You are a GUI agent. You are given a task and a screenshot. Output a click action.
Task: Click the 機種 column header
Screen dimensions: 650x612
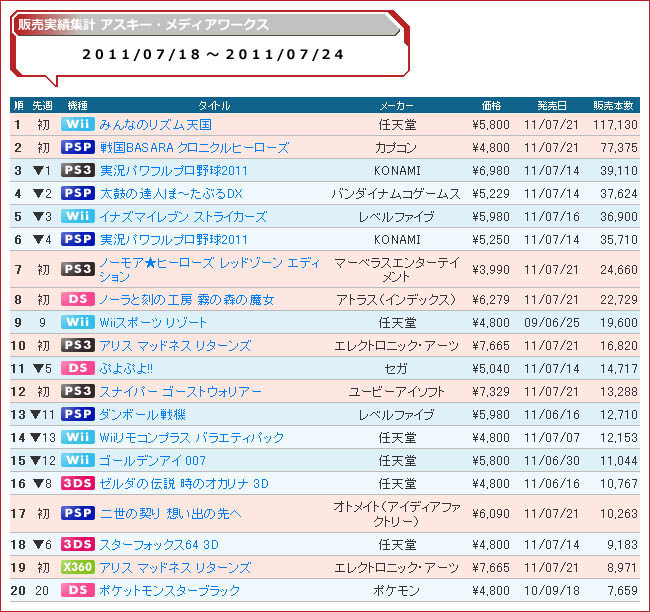(78, 105)
